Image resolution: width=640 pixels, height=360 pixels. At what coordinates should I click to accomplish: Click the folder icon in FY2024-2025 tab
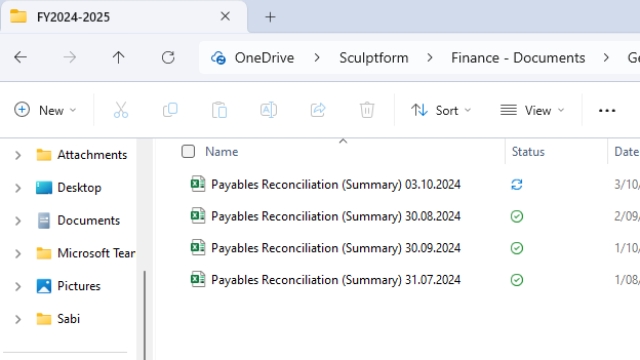[x=18, y=17]
